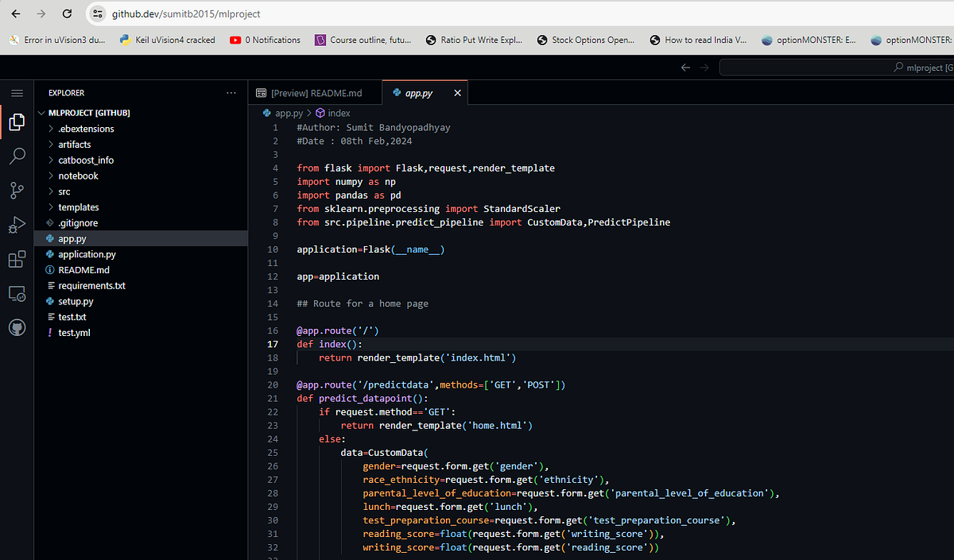Open the index breadcrumb dropdown
Screen dimensions: 954x560
pos(337,113)
